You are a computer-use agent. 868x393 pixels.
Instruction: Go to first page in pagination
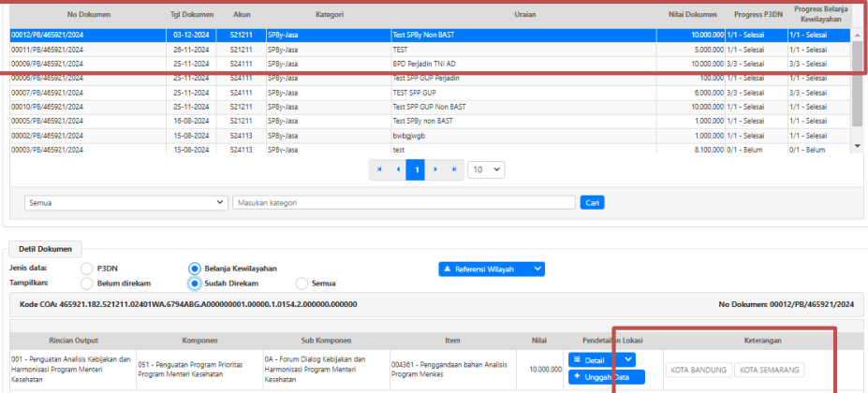[x=379, y=169]
